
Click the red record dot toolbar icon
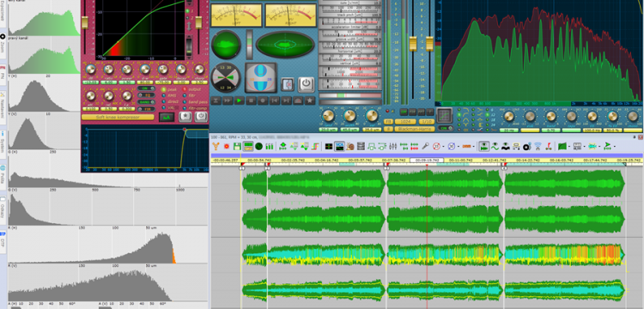[x=227, y=146]
